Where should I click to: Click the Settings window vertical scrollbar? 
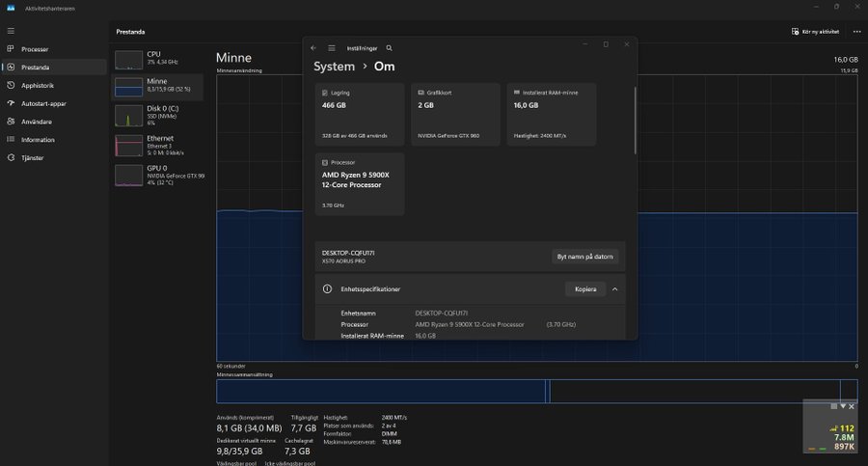pos(635,121)
